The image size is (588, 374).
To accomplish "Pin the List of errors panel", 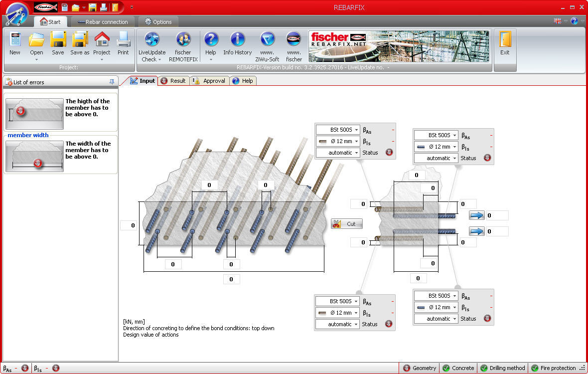I will [112, 81].
